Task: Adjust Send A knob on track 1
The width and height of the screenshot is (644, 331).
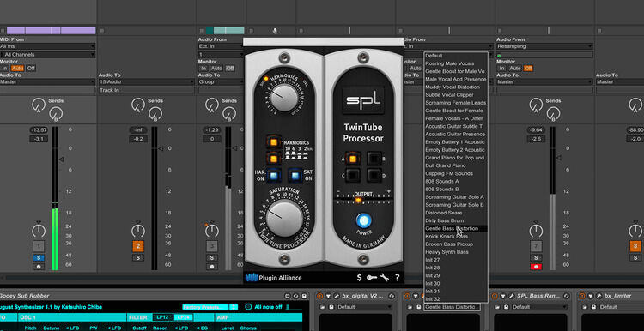Action: 39,105
